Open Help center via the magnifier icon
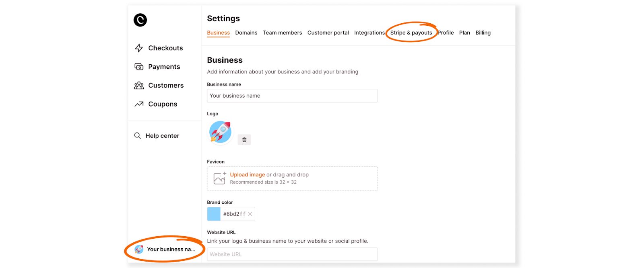The height and width of the screenshot is (268, 644). coord(137,136)
